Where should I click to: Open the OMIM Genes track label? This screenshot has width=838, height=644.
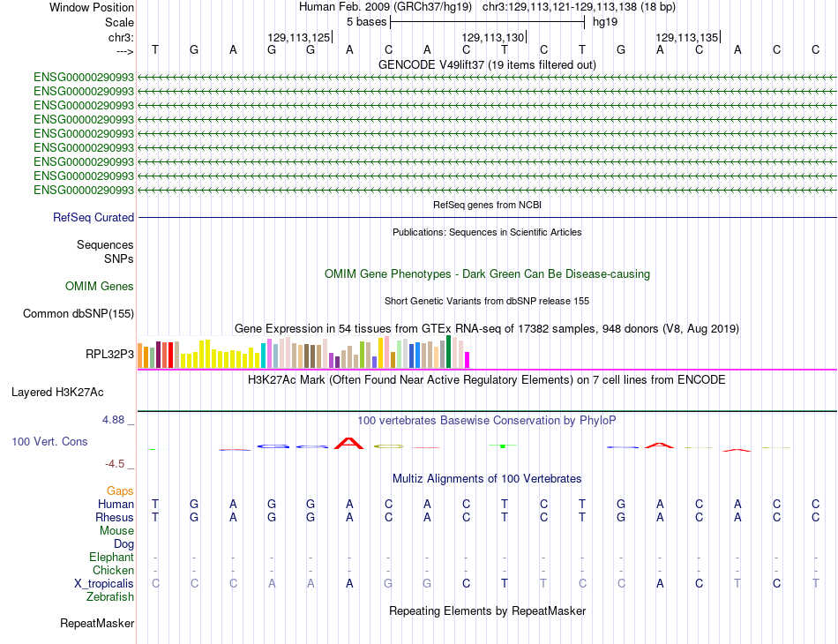click(x=99, y=287)
